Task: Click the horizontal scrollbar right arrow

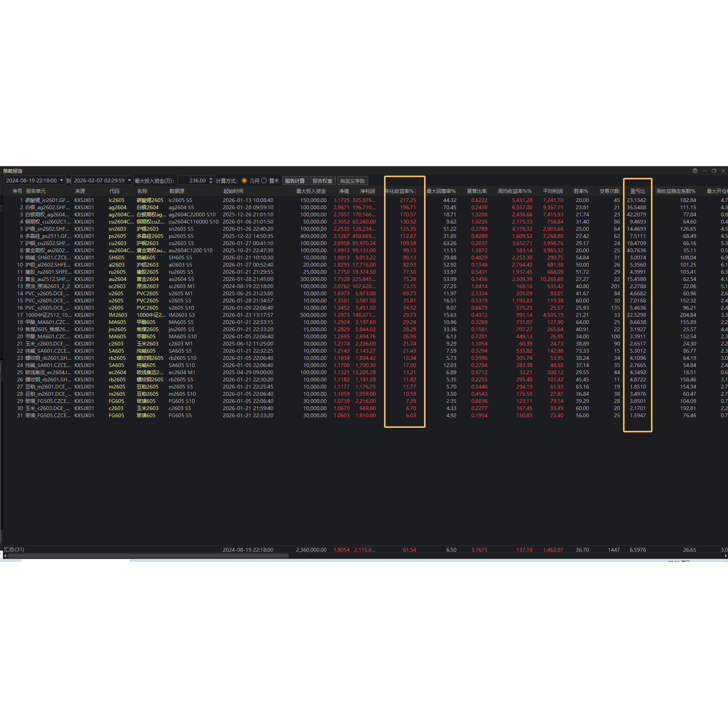Action: click(x=725, y=556)
